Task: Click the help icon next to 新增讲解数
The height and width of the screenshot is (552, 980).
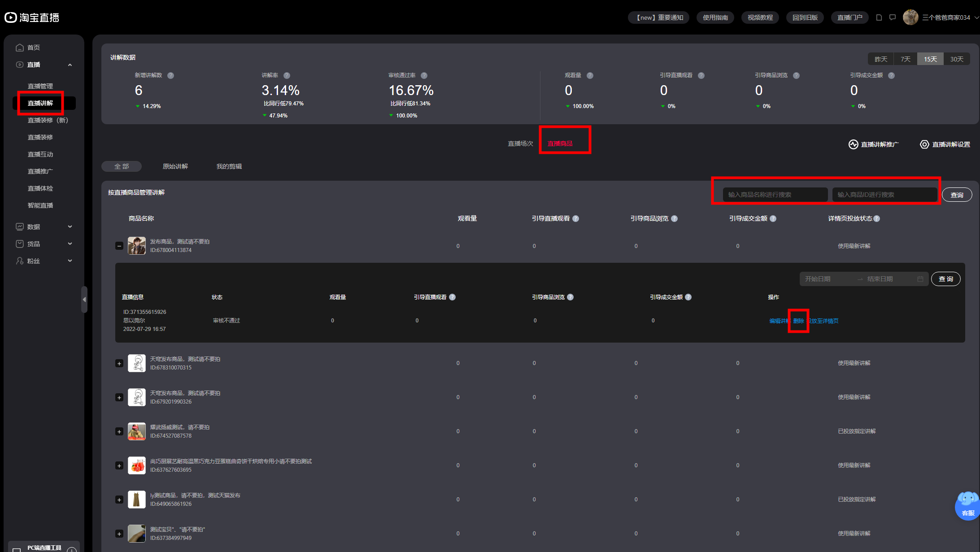Action: pyautogui.click(x=171, y=75)
